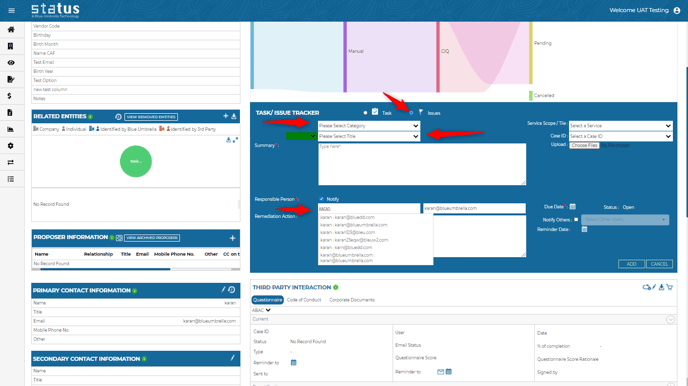
Task: Select the Task radio button
Action: pos(365,113)
